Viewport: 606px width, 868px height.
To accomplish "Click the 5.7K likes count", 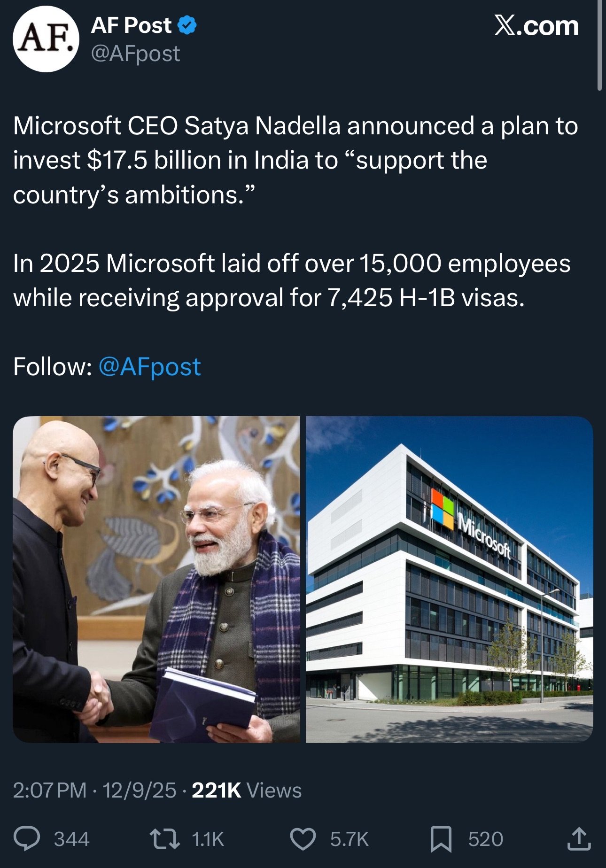I will 350,839.
